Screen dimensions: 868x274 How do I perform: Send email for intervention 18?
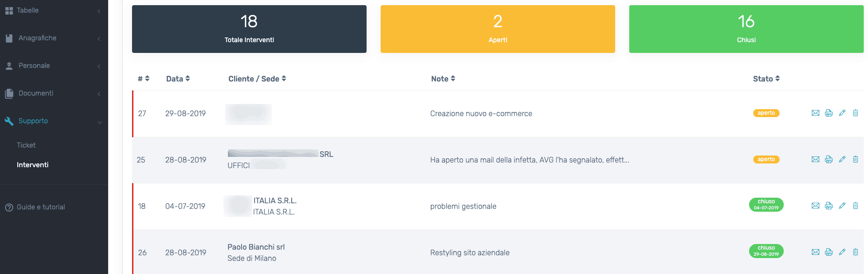[x=815, y=206]
